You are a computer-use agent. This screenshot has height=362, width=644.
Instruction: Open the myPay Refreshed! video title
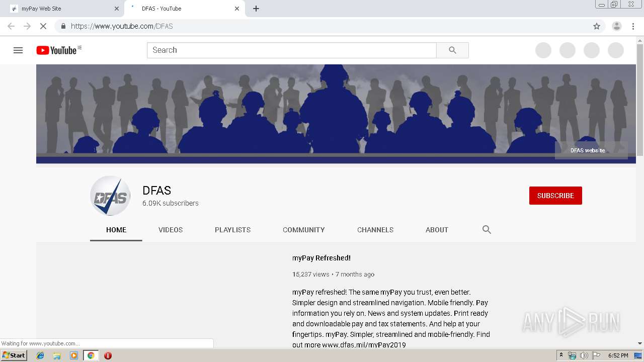(321, 258)
